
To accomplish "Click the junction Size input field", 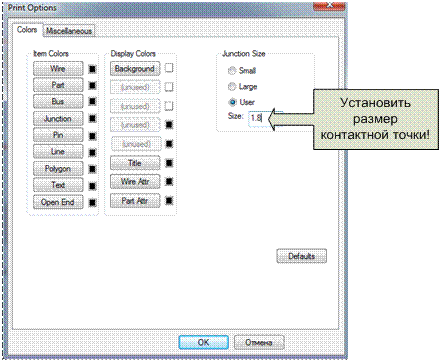I will click(265, 118).
